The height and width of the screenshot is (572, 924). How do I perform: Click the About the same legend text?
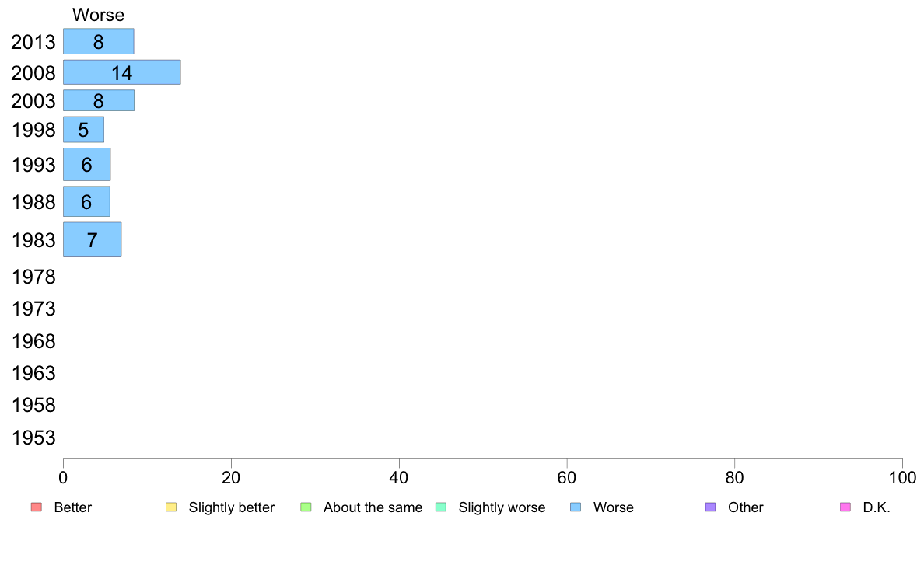(x=373, y=507)
